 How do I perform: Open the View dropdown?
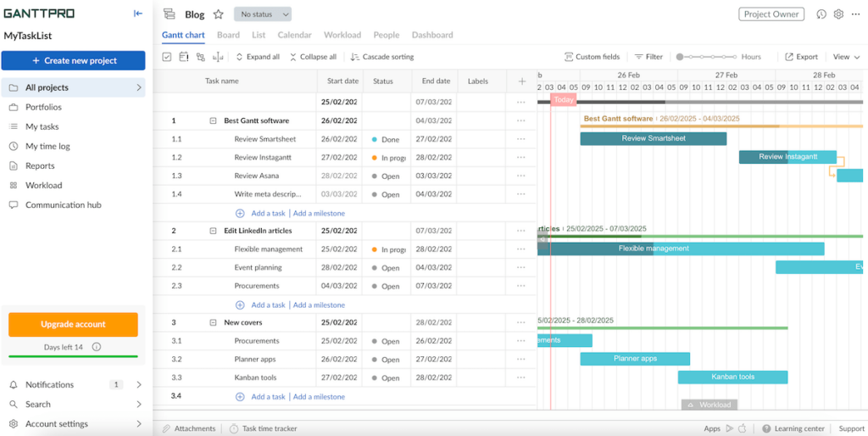[847, 57]
